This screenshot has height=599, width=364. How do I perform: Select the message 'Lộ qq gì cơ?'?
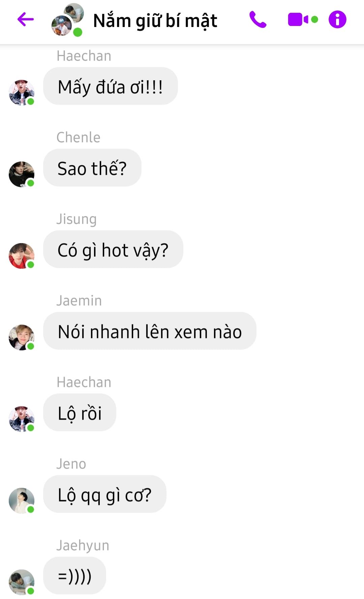tap(105, 494)
